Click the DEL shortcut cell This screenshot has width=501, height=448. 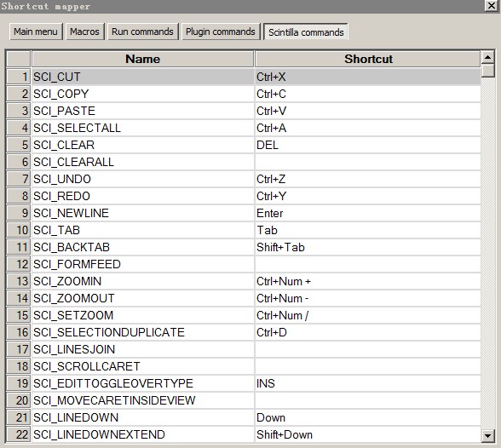367,145
